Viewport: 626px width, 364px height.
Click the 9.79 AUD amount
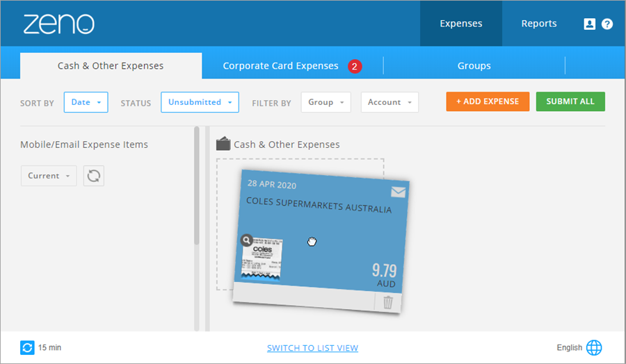[x=385, y=276]
